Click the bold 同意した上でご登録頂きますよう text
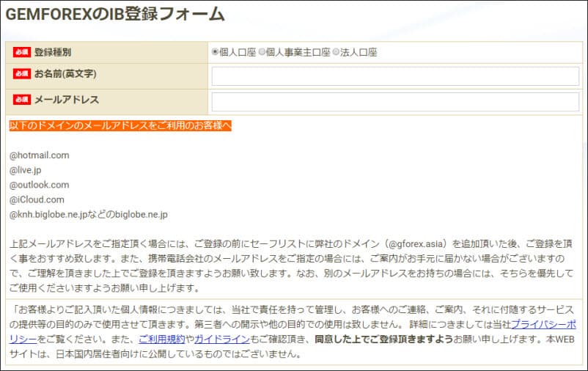588x371 pixels. pyautogui.click(x=384, y=339)
